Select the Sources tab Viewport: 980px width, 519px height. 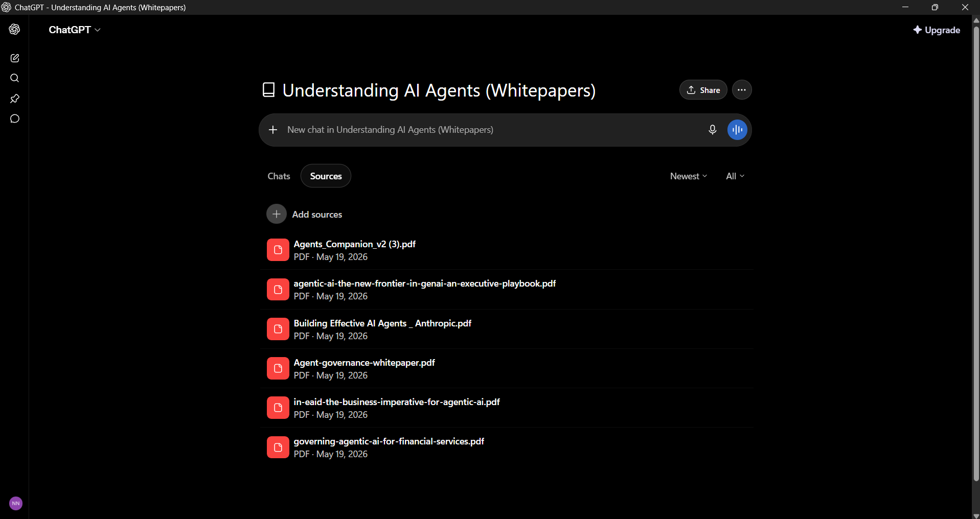[x=326, y=176]
